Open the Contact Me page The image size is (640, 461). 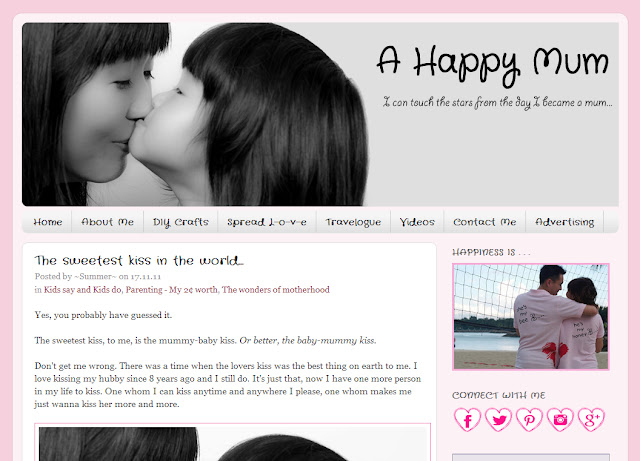click(x=485, y=222)
